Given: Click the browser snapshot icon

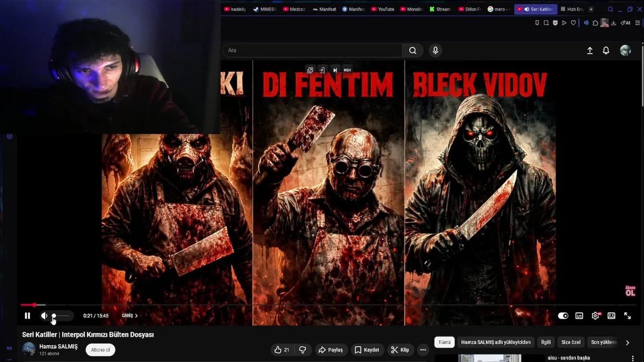Looking at the screenshot, I should [x=546, y=23].
